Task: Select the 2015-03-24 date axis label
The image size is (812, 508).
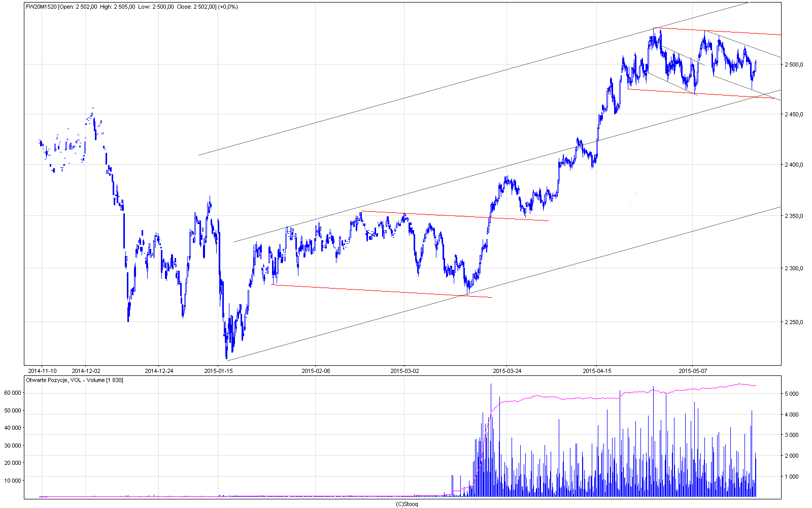Action: pos(507,371)
